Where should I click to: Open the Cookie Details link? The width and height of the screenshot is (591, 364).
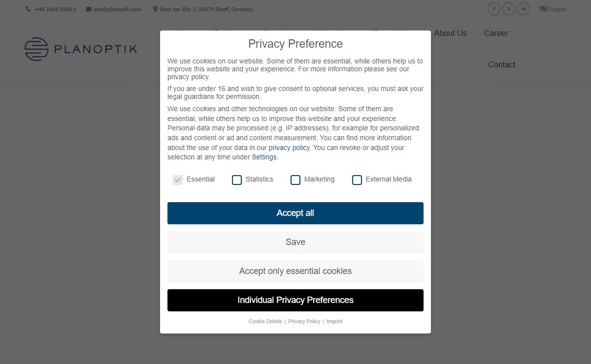[x=265, y=321]
